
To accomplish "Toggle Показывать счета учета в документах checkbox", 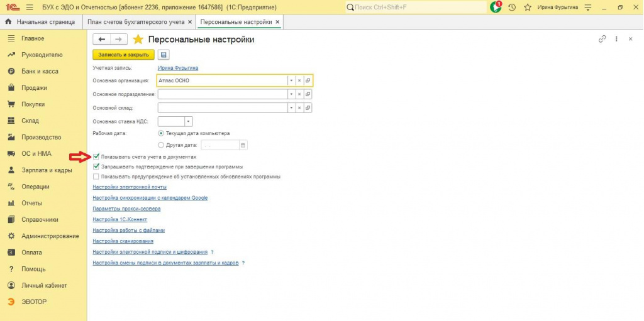I will pos(96,157).
